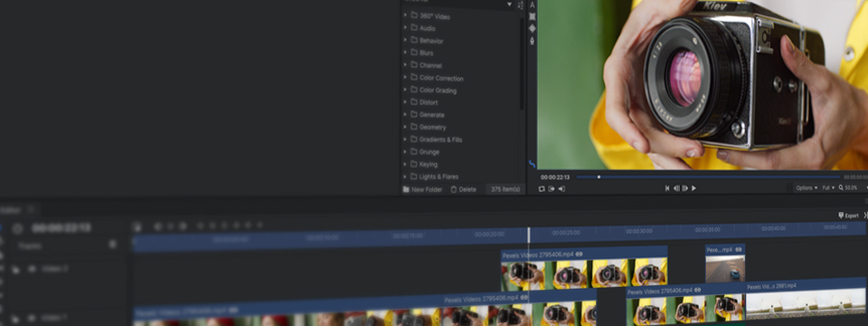
Task: Select the diamond-shaped tool in viewer toolbar
Action: (x=533, y=28)
